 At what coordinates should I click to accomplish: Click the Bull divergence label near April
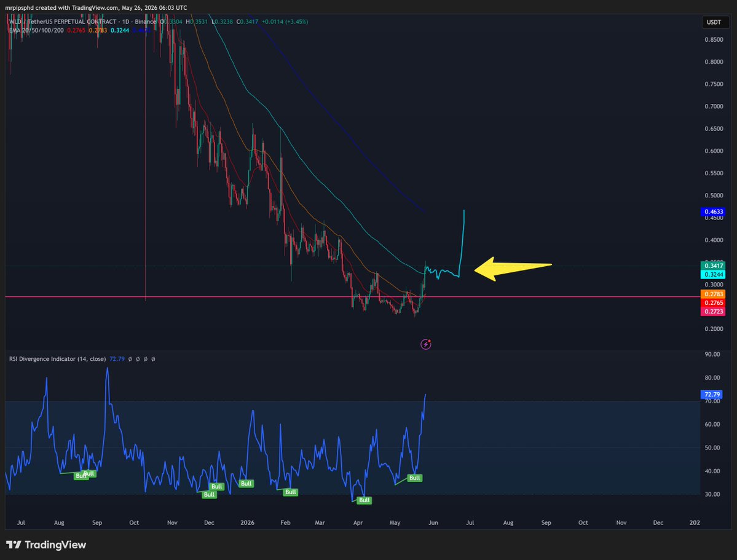coord(365,500)
